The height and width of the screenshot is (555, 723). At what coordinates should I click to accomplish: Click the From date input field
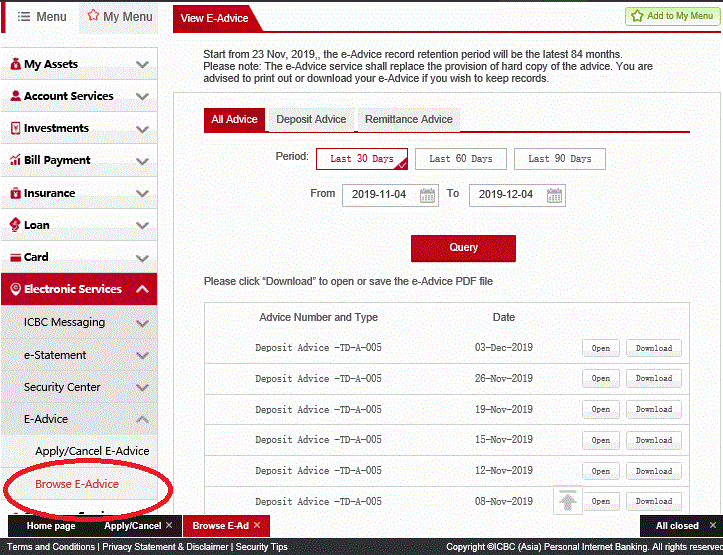[x=390, y=195]
